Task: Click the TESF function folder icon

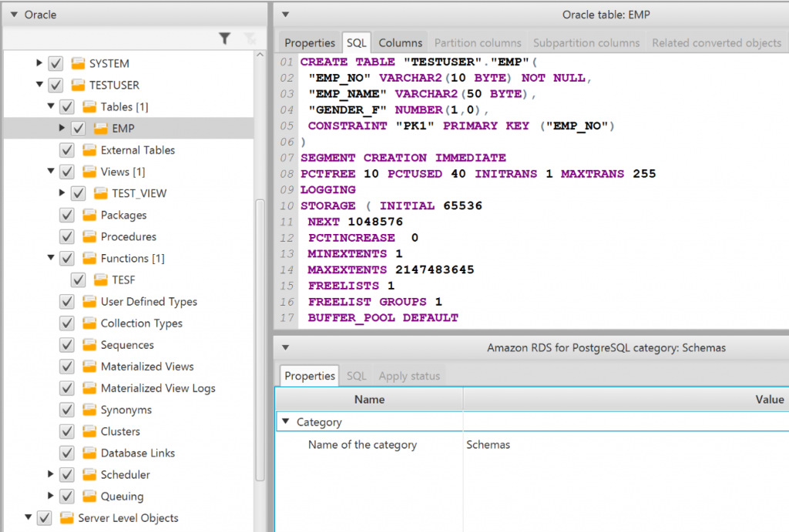Action: click(x=101, y=279)
